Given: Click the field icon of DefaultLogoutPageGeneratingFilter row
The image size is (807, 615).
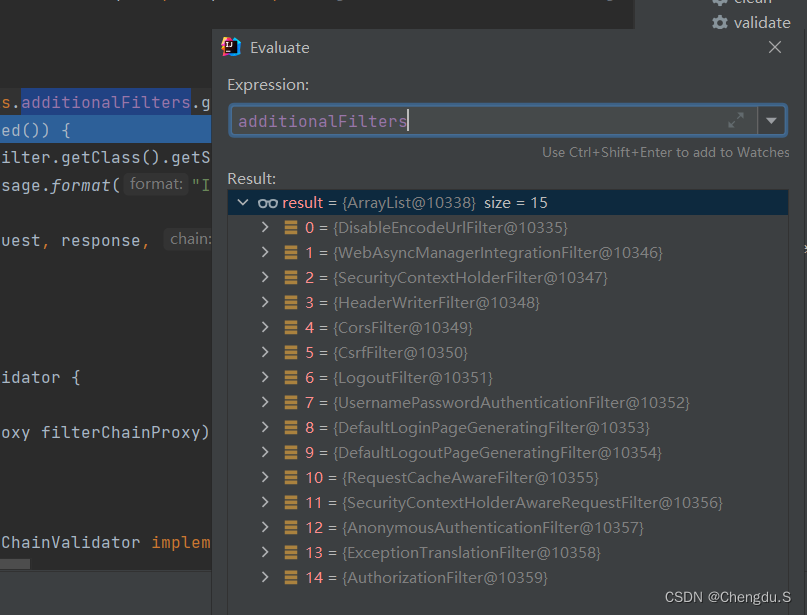Looking at the screenshot, I should coord(291,452).
